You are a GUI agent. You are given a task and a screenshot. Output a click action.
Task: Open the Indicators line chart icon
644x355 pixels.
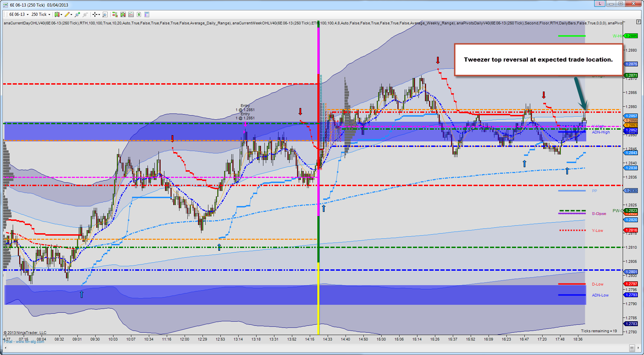pos(131,14)
